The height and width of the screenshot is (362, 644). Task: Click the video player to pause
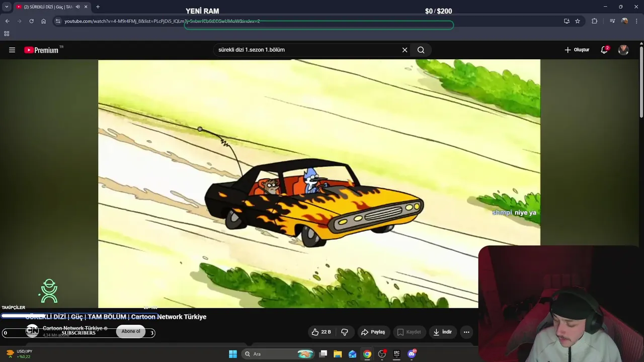[319, 184]
